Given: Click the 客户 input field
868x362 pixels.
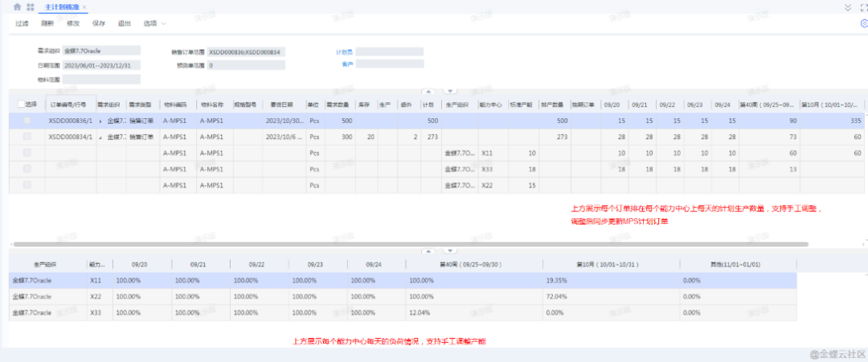Looking at the screenshot, I should pyautogui.click(x=390, y=64).
